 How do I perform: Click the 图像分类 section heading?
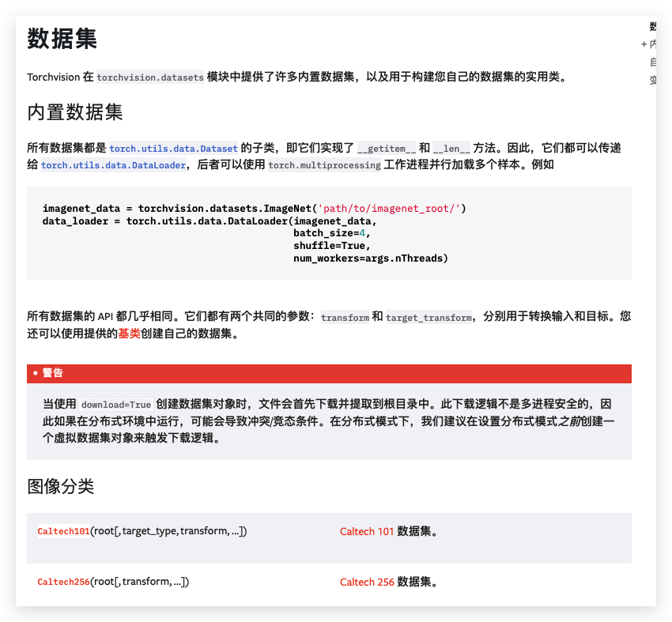60,486
